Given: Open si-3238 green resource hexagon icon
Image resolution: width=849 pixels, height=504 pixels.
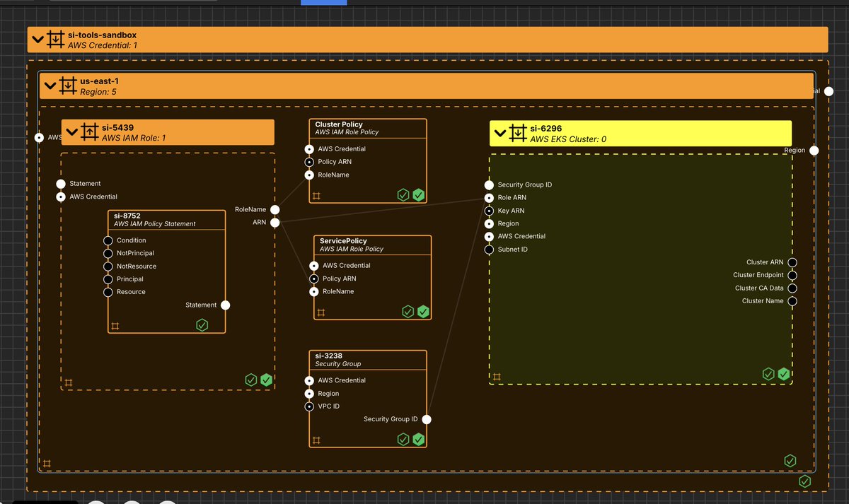Looking at the screenshot, I should pyautogui.click(x=419, y=440).
